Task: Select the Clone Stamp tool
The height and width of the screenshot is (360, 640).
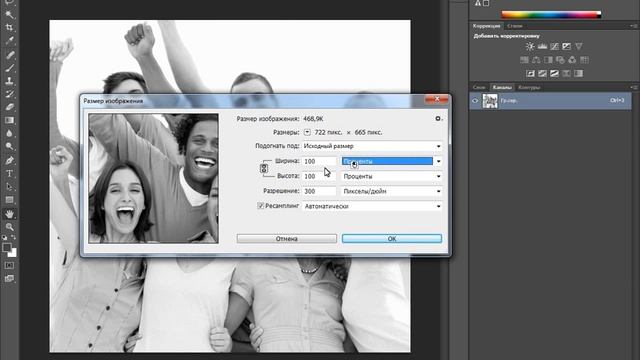Action: 9,81
